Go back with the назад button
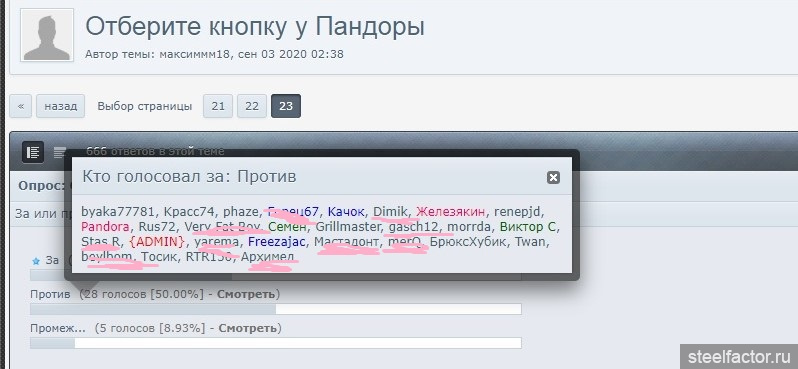This screenshot has height=369, width=798. (x=61, y=106)
